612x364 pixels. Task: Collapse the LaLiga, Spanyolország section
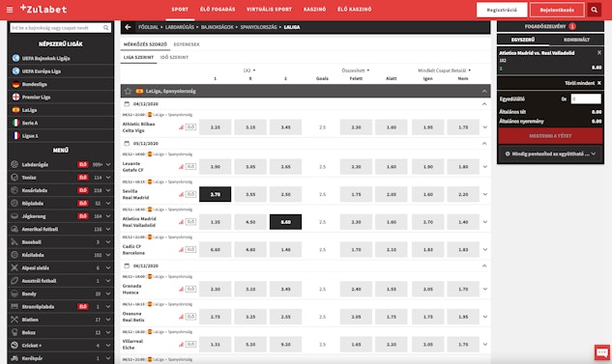click(x=484, y=91)
